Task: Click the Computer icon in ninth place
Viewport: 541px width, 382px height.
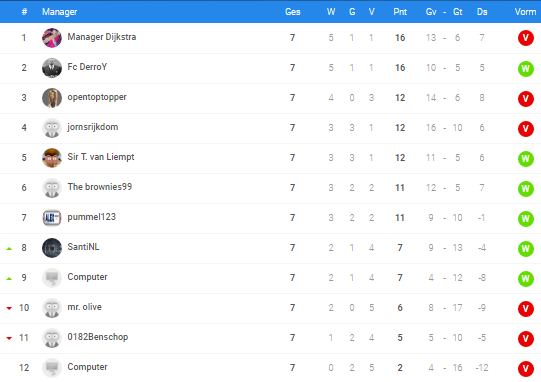Action: coord(52,278)
